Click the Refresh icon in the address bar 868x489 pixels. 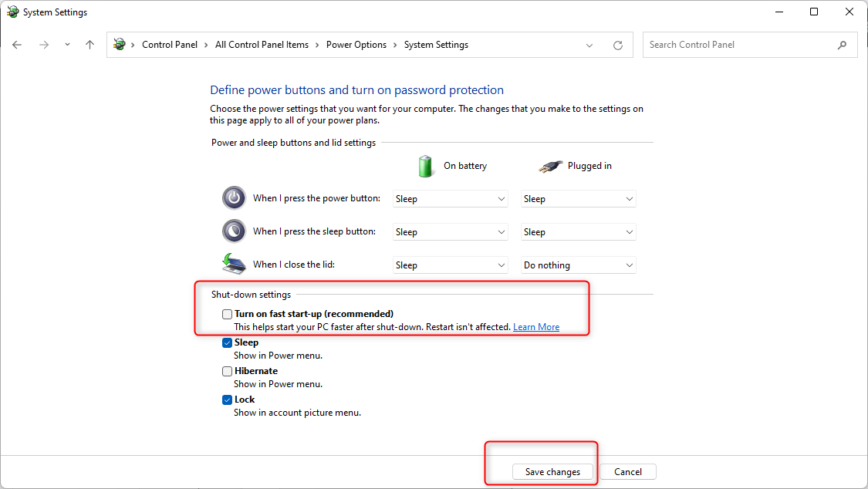point(617,45)
